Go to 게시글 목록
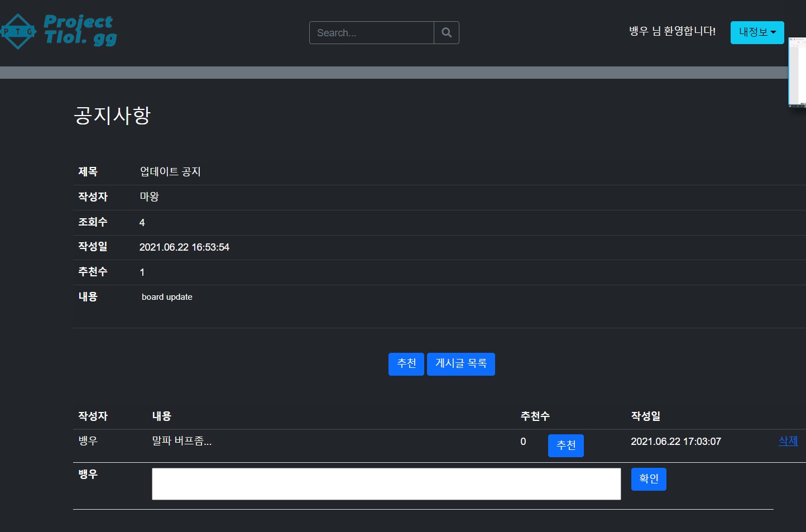Image resolution: width=806 pixels, height=532 pixels. (x=461, y=364)
